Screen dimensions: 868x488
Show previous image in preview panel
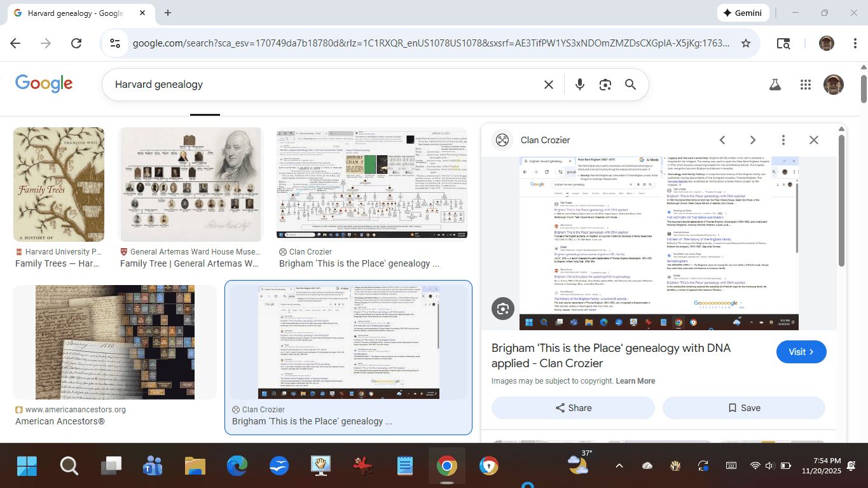[722, 140]
